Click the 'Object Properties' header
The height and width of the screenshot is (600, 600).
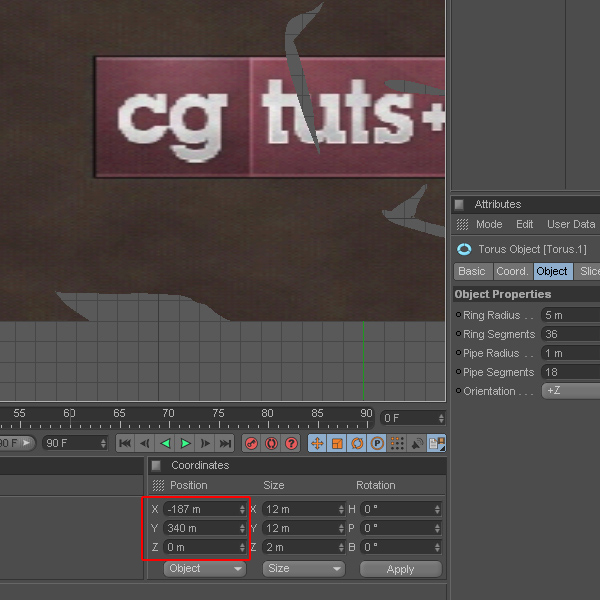click(503, 294)
